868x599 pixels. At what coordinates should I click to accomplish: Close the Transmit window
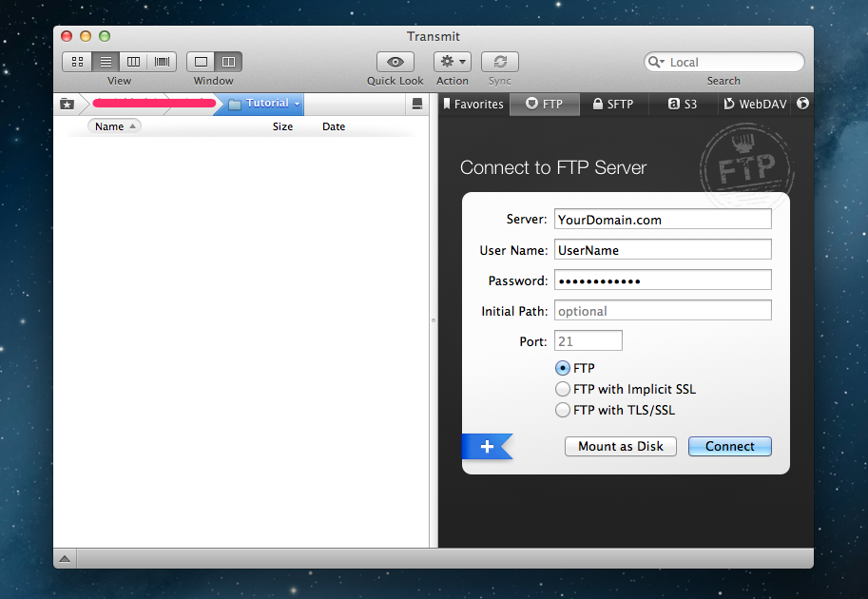coord(67,36)
